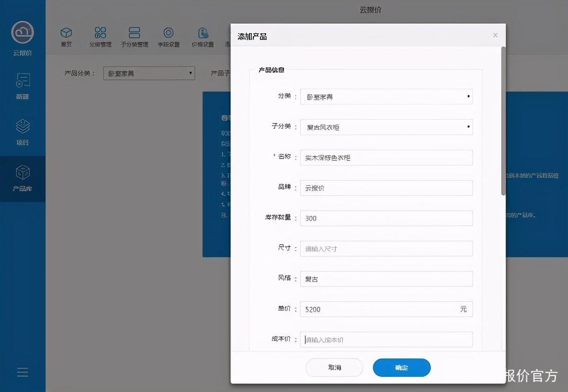Select the 云报价 cloud icon in sidebar

click(x=22, y=33)
